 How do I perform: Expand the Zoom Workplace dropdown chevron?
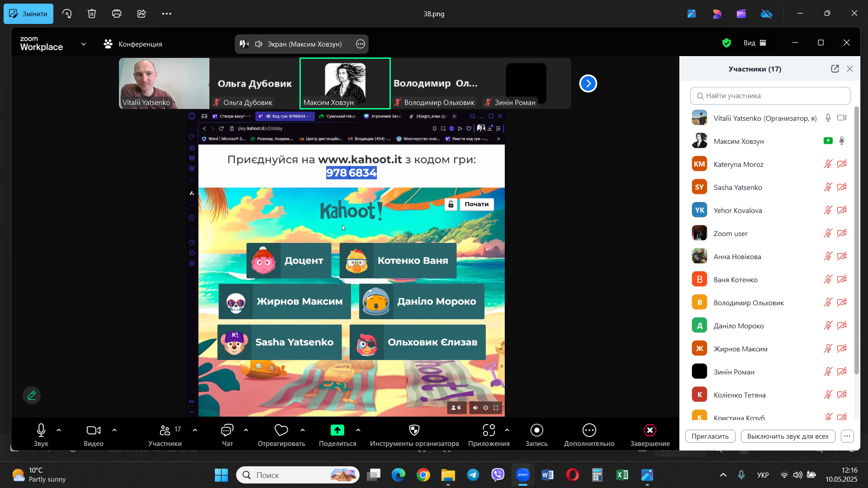[x=84, y=44]
